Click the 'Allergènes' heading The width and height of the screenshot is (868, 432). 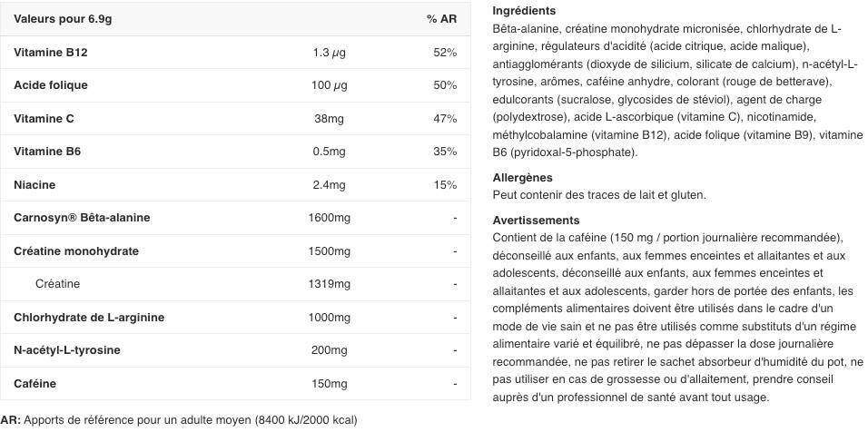coord(522,178)
